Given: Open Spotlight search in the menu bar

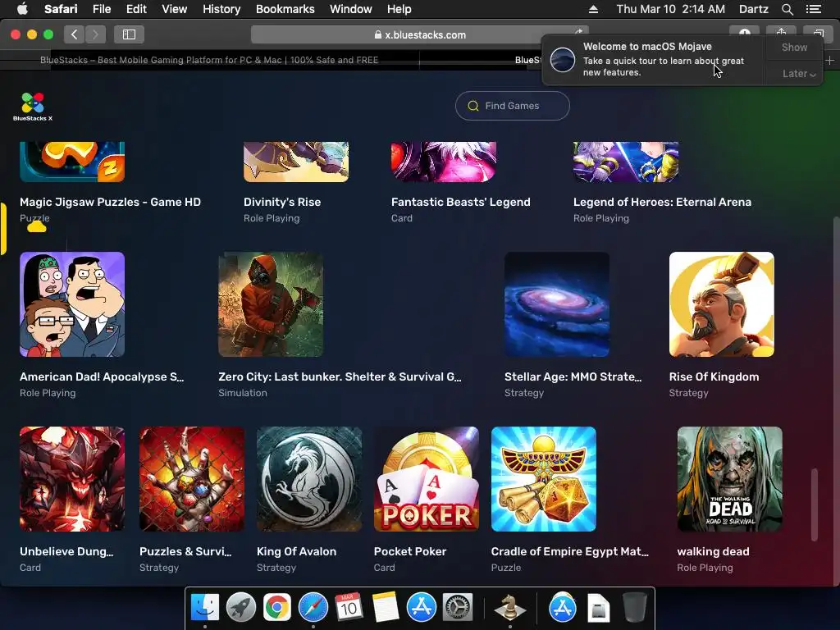Looking at the screenshot, I should pos(787,9).
